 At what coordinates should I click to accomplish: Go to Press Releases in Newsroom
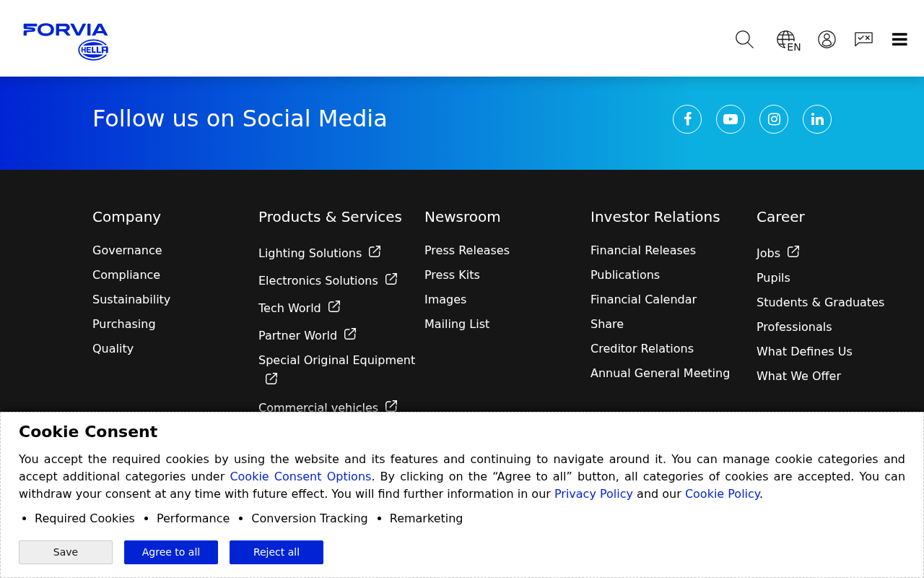pos(467,251)
